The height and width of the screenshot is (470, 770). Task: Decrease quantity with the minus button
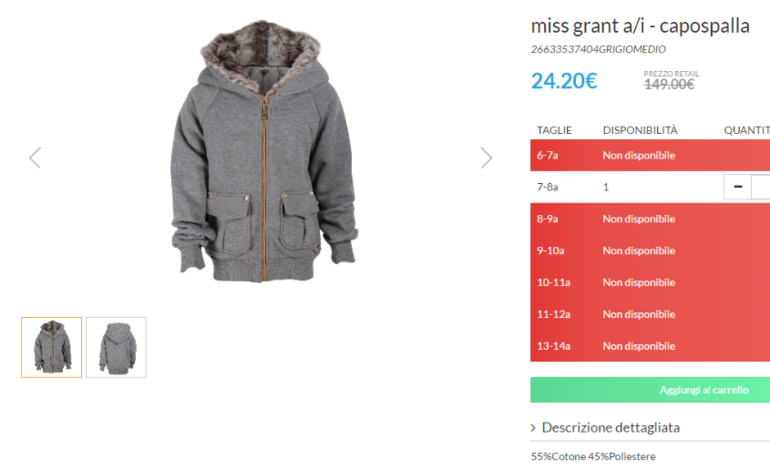(x=738, y=187)
